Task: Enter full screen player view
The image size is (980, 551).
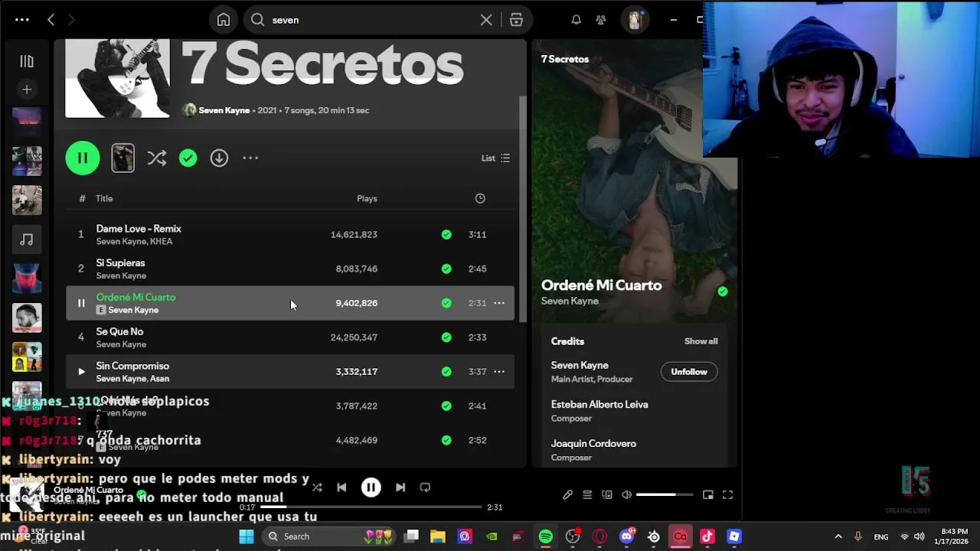Action: 728,495
